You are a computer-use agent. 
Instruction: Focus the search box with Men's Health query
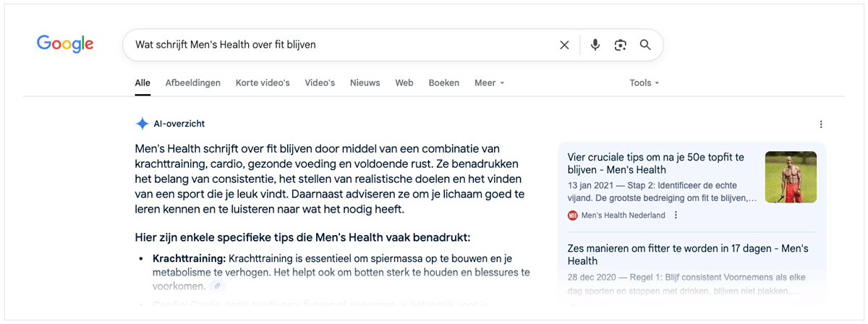[393, 45]
